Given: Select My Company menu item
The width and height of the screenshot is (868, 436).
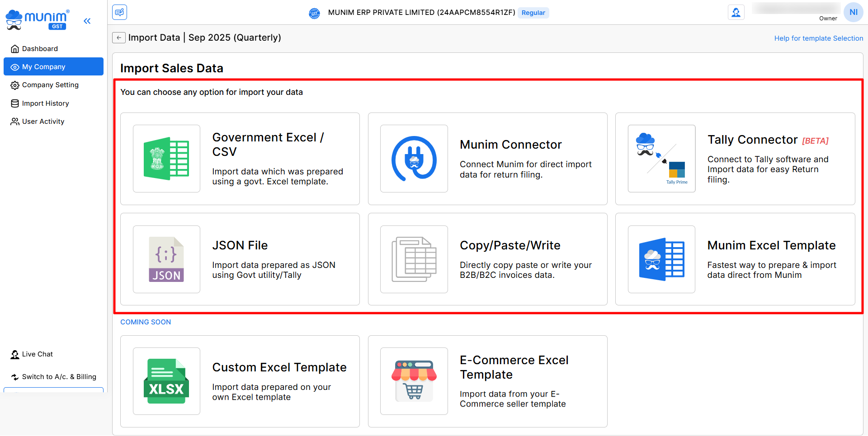Looking at the screenshot, I should pos(44,67).
